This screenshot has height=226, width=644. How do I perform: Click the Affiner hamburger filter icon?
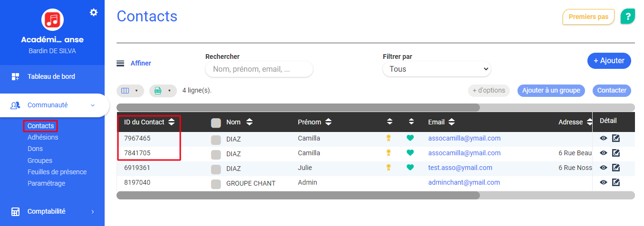pos(120,63)
